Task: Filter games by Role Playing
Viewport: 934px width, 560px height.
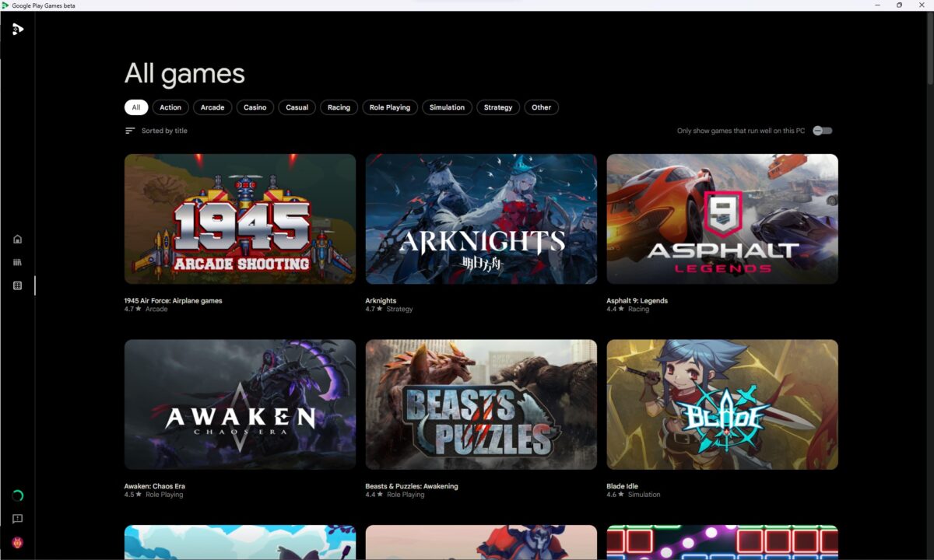Action: pos(390,107)
